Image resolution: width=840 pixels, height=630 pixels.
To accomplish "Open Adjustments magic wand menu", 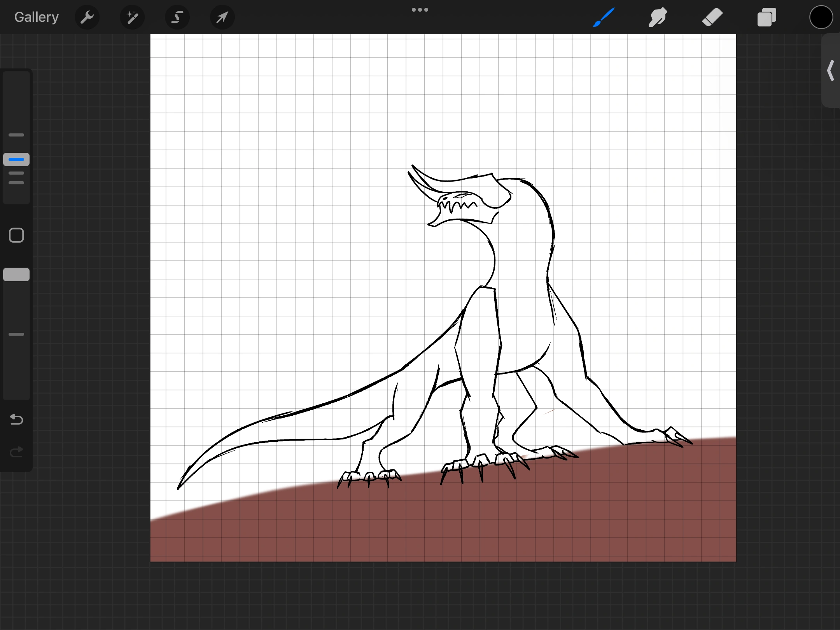I will (132, 17).
